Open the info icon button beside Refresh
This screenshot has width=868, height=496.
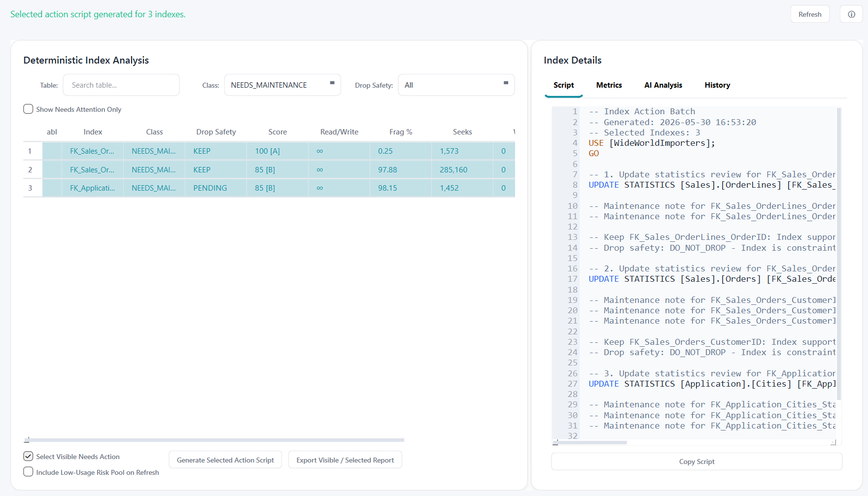coord(851,14)
